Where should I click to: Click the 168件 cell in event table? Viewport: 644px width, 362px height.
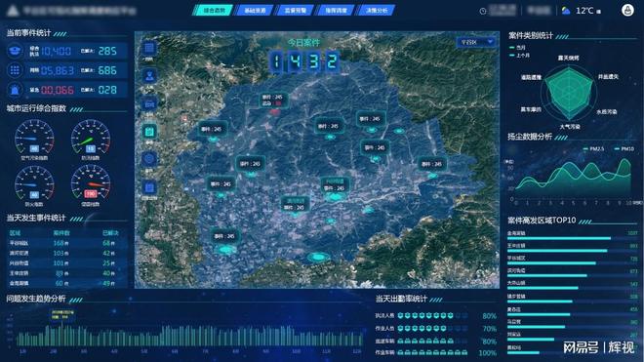pyautogui.click(x=60, y=243)
